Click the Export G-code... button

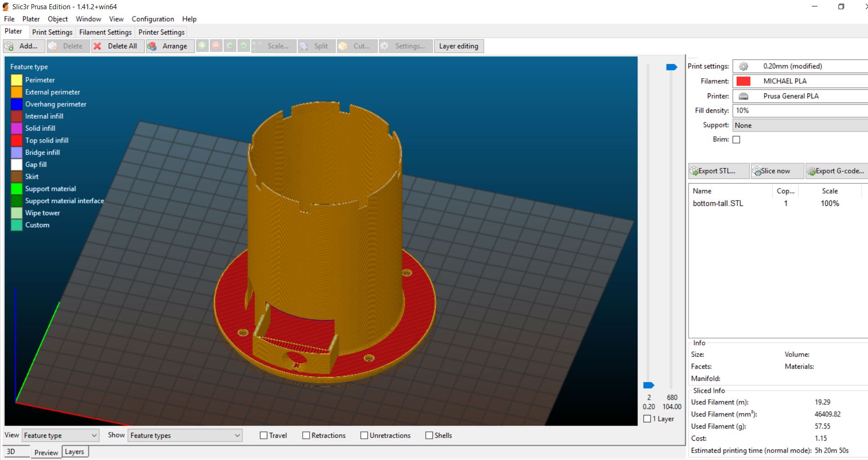click(837, 171)
